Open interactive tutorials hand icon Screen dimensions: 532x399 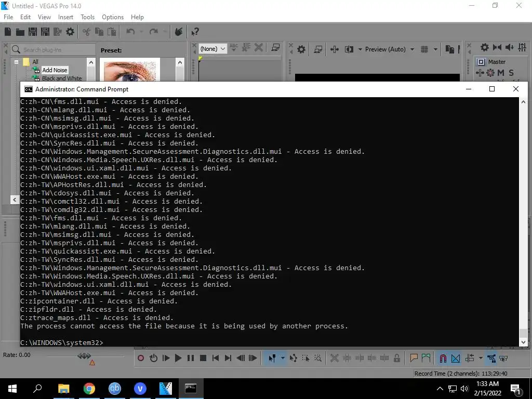click(179, 32)
